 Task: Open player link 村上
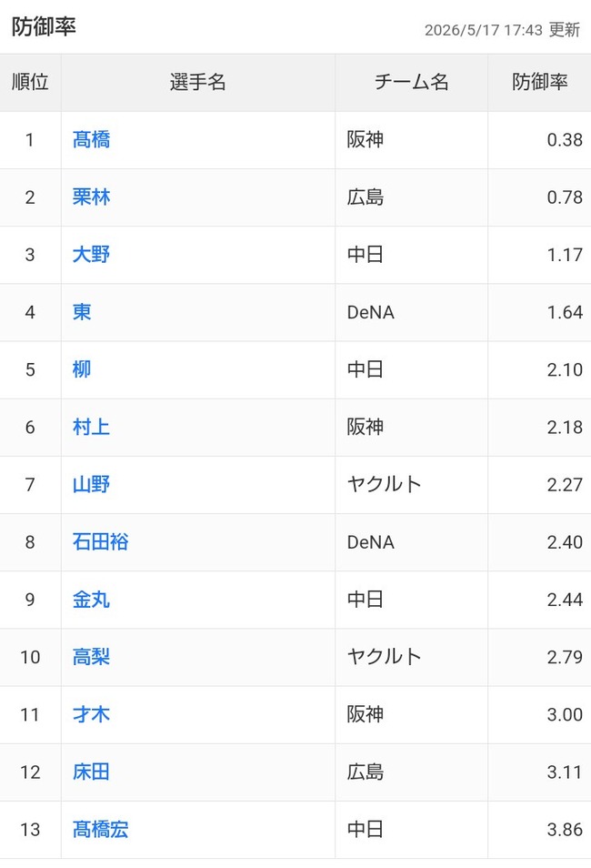click(x=91, y=427)
